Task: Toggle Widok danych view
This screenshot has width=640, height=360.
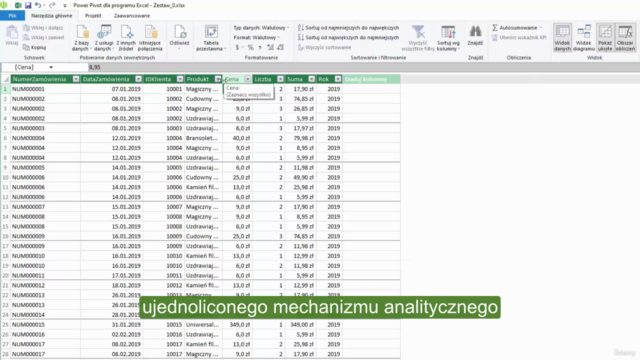Action: [x=562, y=38]
